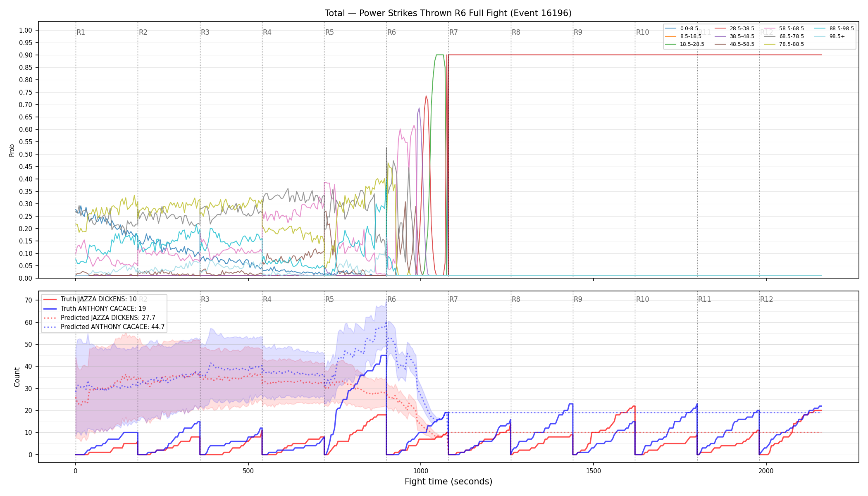Select the 88.5-98.5 legend entry
This screenshot has height=496, width=868.
coord(834,29)
